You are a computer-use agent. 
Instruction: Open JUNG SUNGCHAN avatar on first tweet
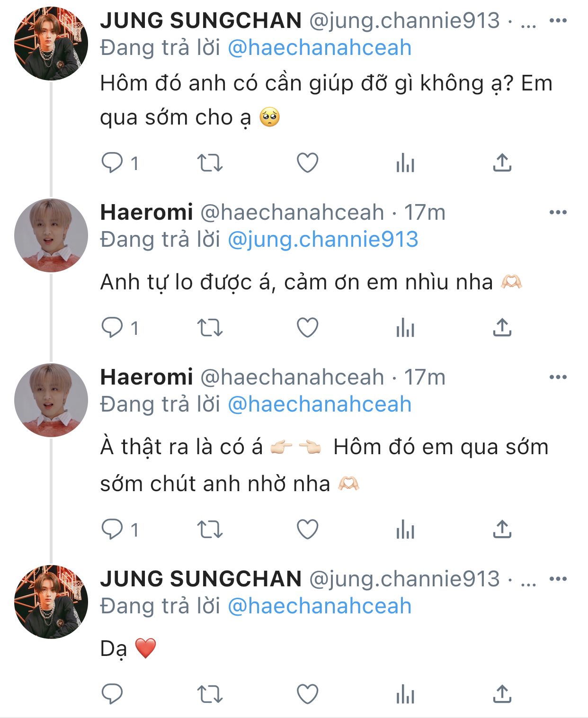pyautogui.click(x=51, y=43)
